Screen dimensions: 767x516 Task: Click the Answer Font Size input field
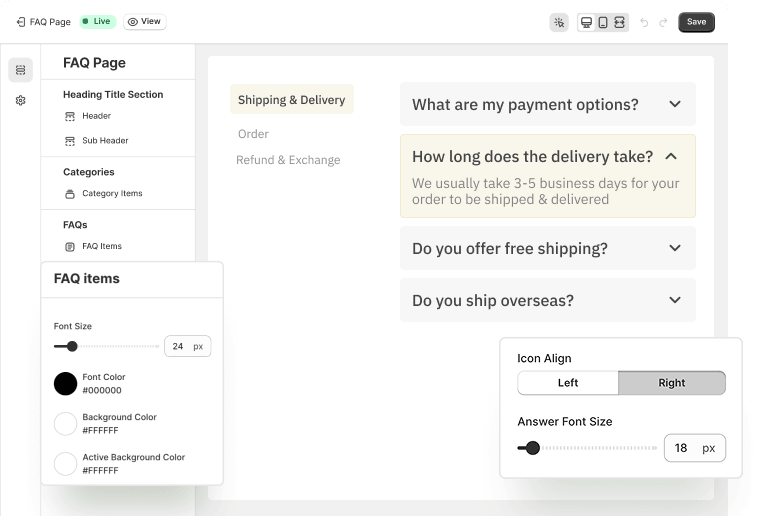681,448
